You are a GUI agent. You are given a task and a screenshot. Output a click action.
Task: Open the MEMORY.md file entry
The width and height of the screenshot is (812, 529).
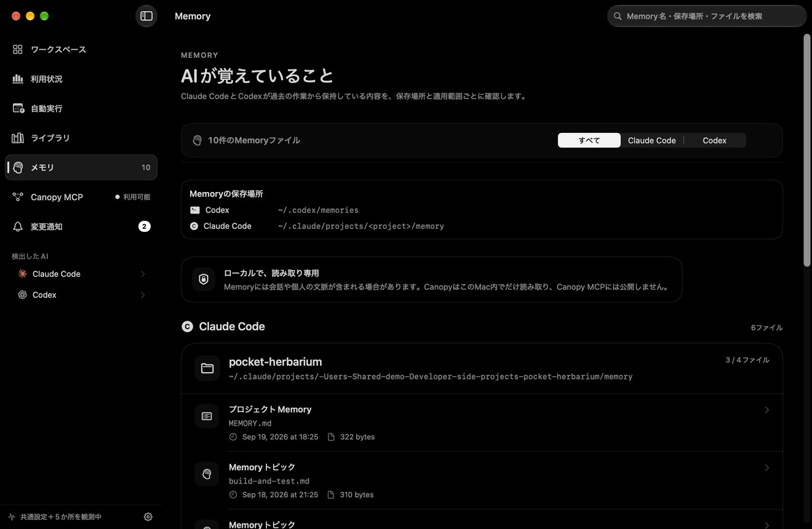click(x=482, y=423)
